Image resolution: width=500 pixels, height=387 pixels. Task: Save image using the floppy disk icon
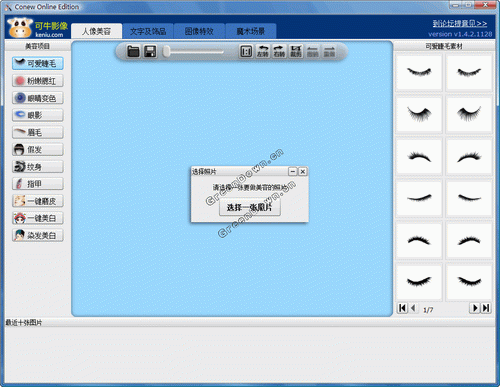(150, 52)
